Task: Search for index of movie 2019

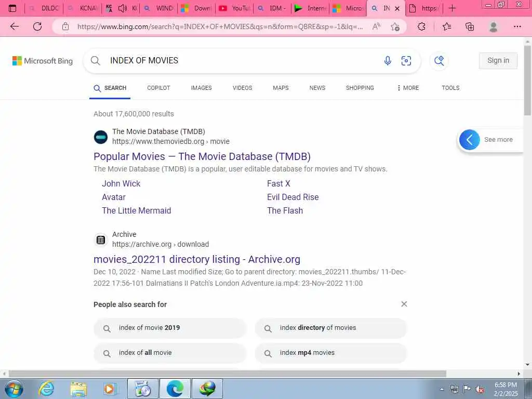Action: pyautogui.click(x=170, y=328)
